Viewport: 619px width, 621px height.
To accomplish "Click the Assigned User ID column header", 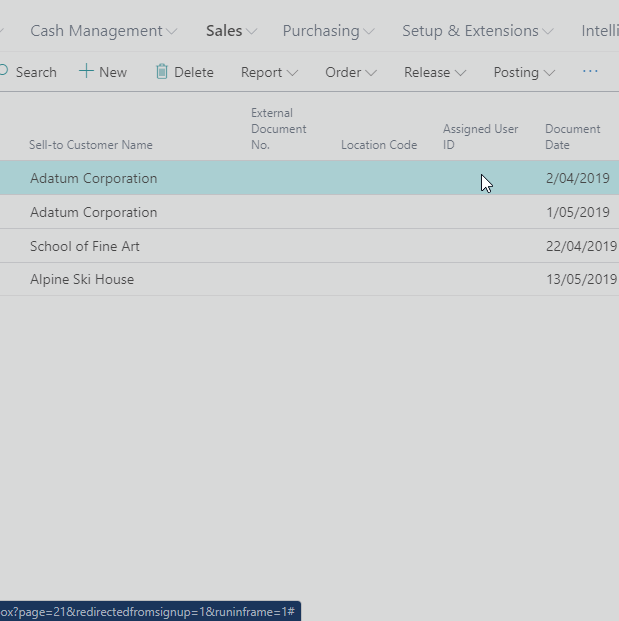I will pyautogui.click(x=480, y=137).
